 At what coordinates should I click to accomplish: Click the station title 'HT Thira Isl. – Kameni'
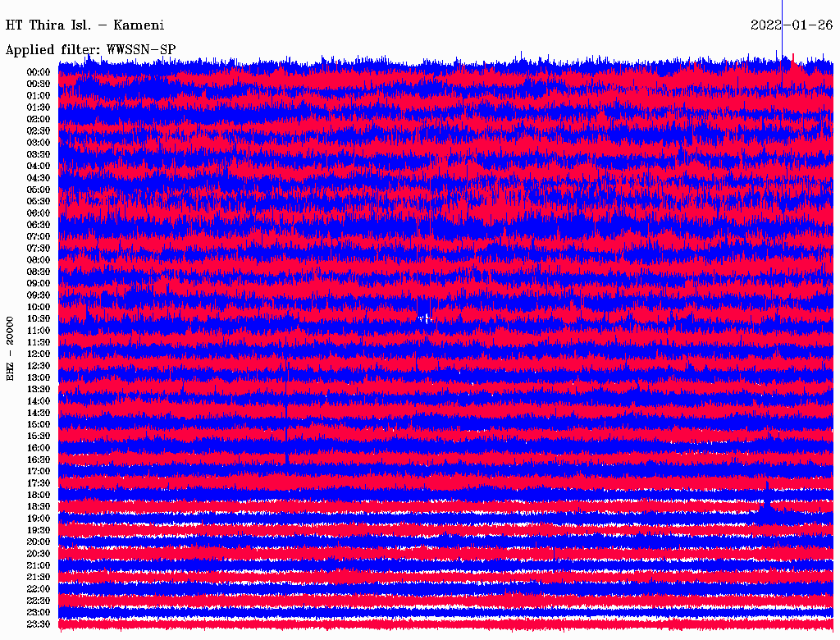click(84, 25)
